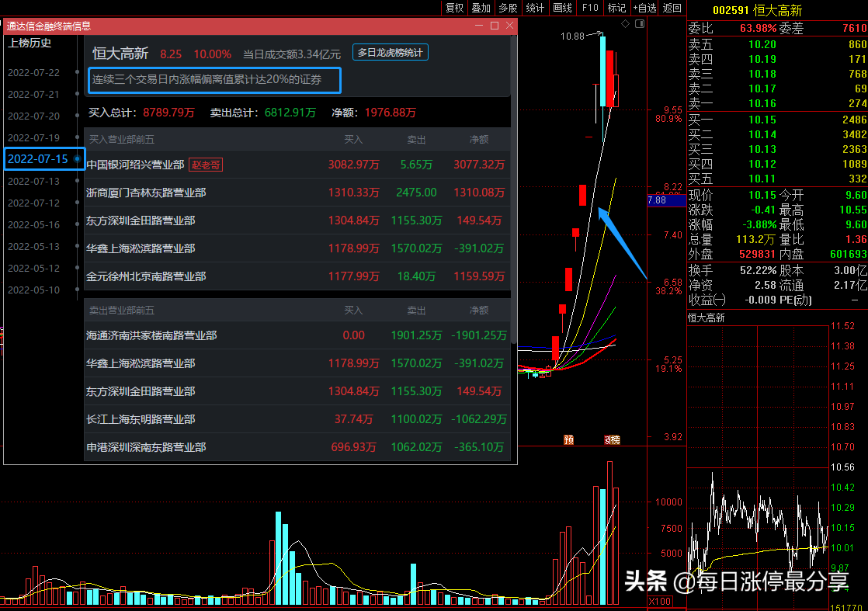Select date 2022-07-13 in history
This screenshot has height=611, width=868.
click(x=33, y=181)
